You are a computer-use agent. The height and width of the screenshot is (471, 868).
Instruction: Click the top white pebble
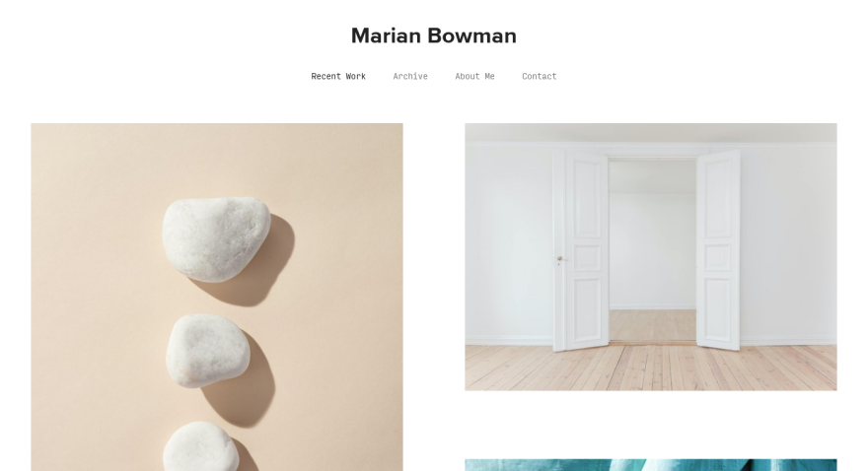(x=216, y=238)
